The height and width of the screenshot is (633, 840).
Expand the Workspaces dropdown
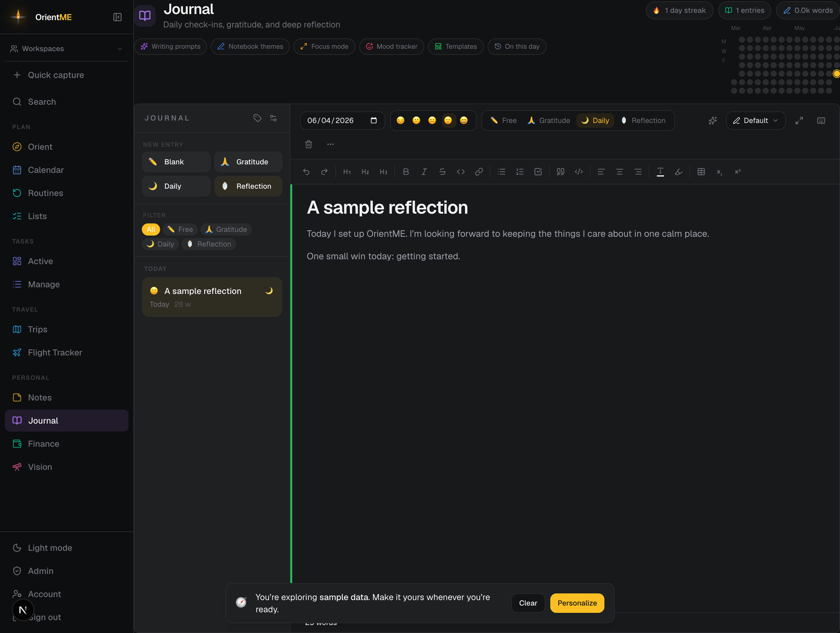pyautogui.click(x=67, y=49)
